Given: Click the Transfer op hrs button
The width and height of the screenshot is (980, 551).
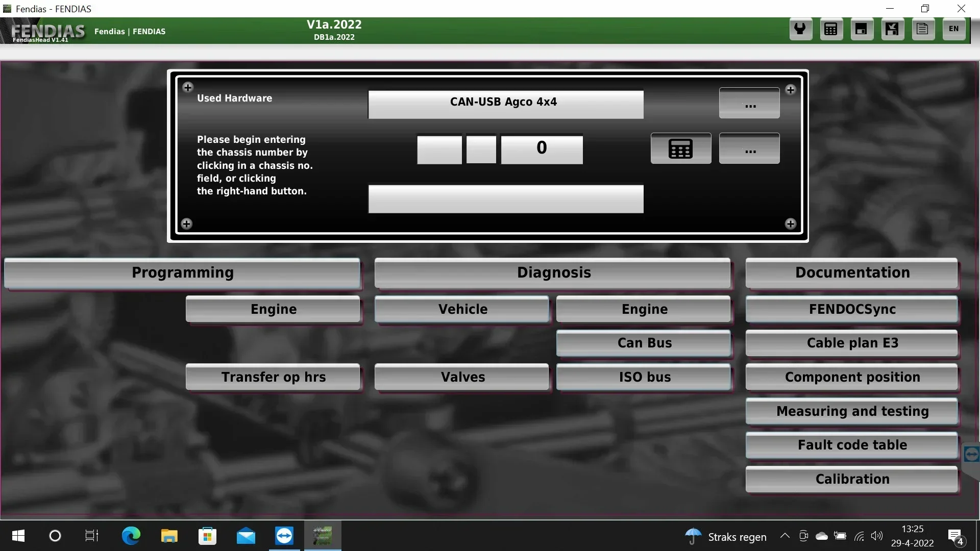Looking at the screenshot, I should (273, 377).
